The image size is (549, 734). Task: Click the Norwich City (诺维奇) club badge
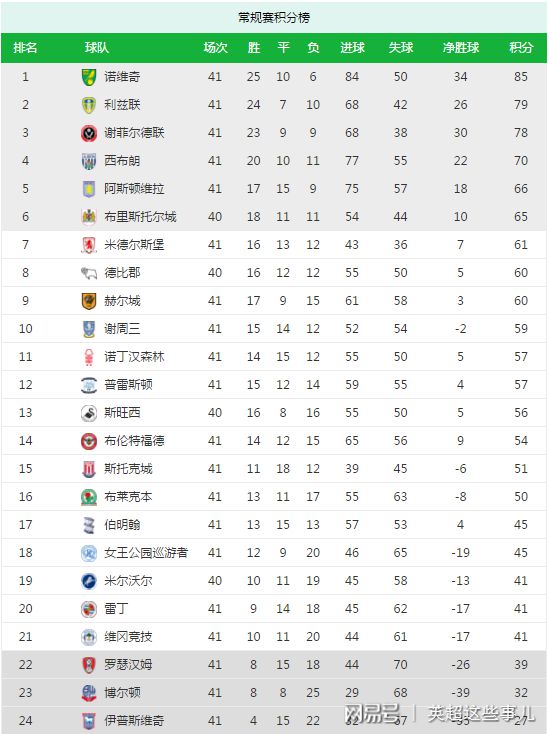point(89,77)
